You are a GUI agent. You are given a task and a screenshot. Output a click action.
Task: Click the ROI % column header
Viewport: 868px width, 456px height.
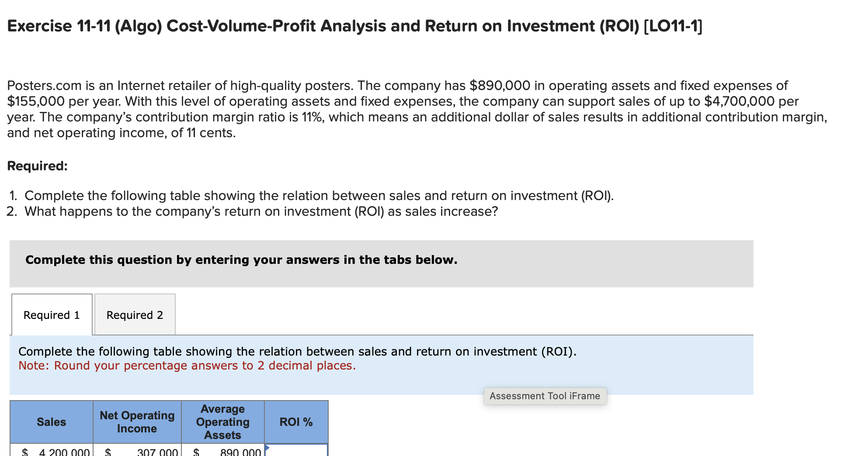click(295, 421)
